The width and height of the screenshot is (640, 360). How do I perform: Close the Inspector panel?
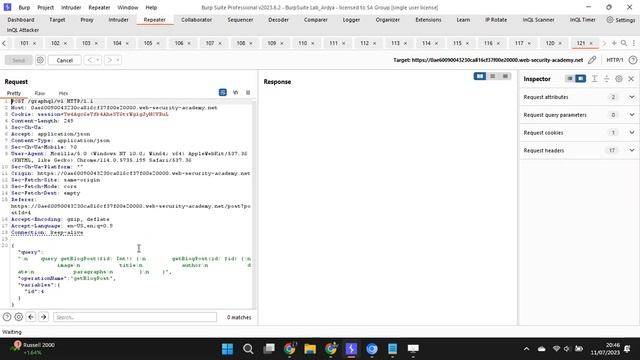pos(631,78)
